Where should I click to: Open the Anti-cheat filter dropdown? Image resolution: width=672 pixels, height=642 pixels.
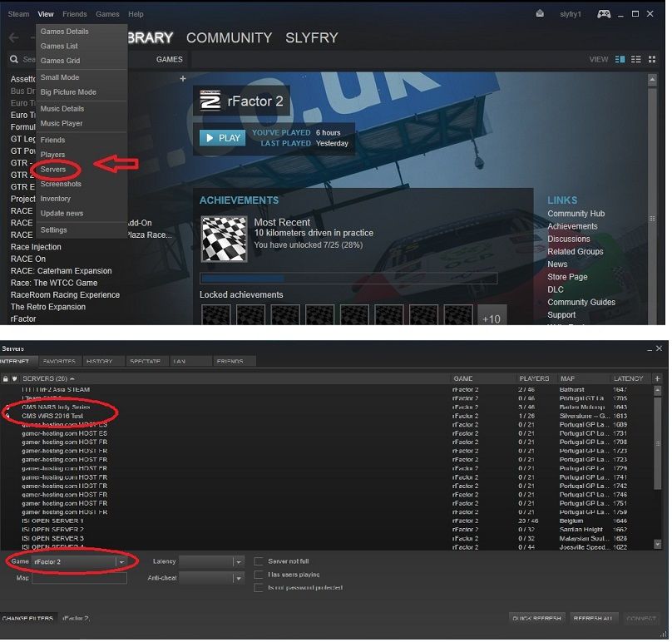click(212, 578)
